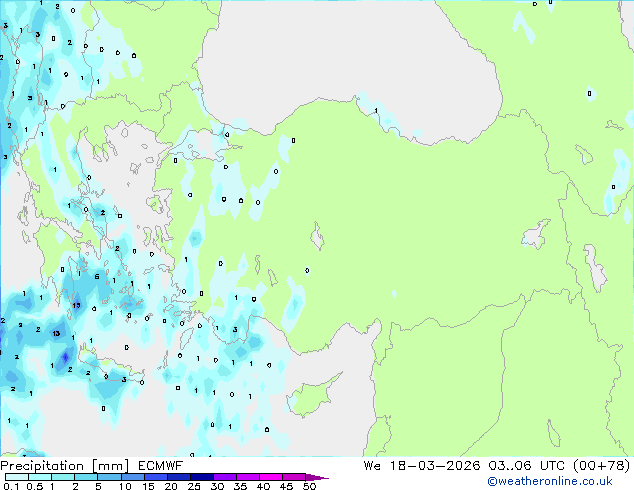Click the 30–35 mm purple legend swatch
This screenshot has width=634, height=490.
pos(224,477)
